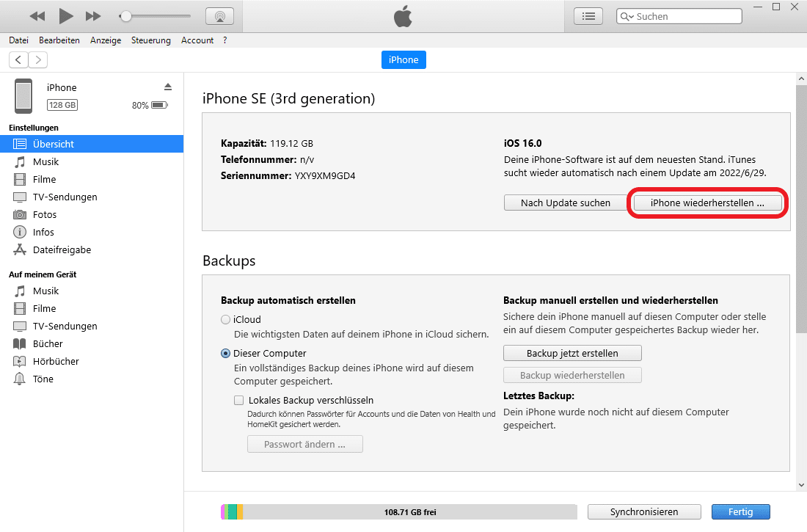Enable Lokales Backup verschlüsseln checkbox
Viewport: 807px width, 532px height.
[x=239, y=400]
